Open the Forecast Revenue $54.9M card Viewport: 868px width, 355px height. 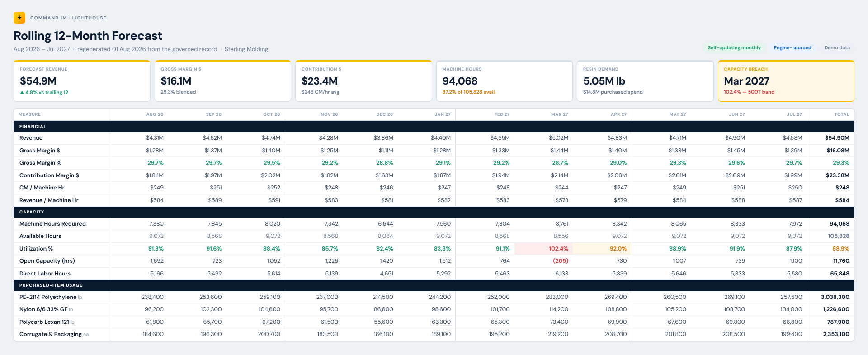click(82, 81)
